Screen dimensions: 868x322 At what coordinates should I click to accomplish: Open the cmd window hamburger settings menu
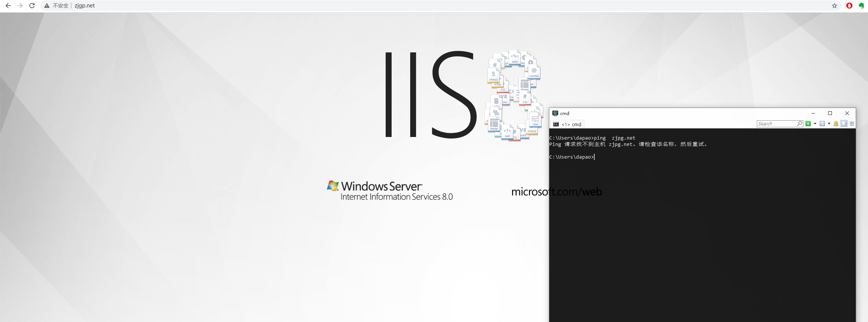click(x=852, y=124)
